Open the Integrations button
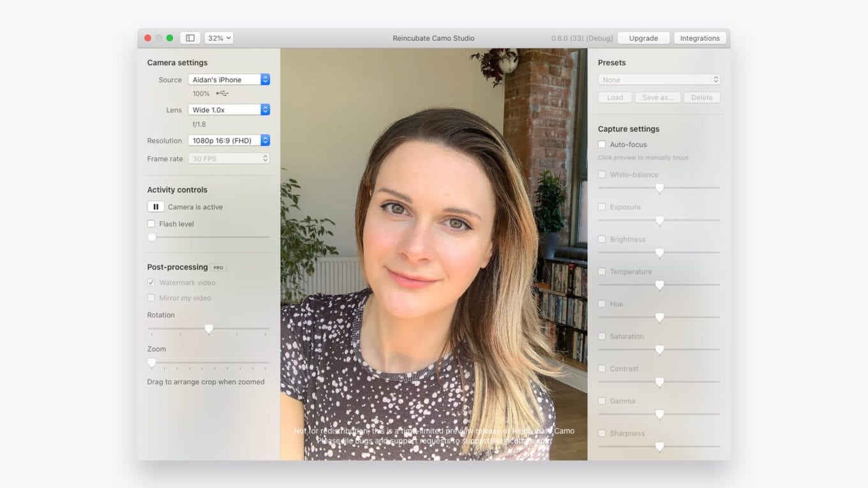Viewport: 868px width, 488px height. tap(700, 38)
